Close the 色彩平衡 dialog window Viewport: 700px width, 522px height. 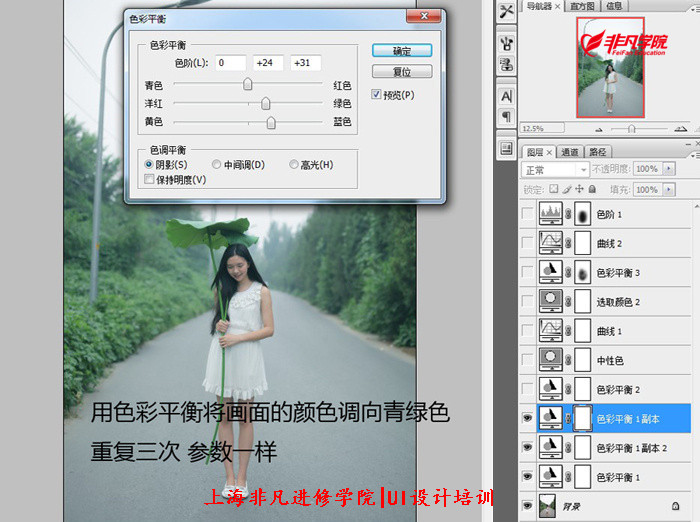point(424,16)
